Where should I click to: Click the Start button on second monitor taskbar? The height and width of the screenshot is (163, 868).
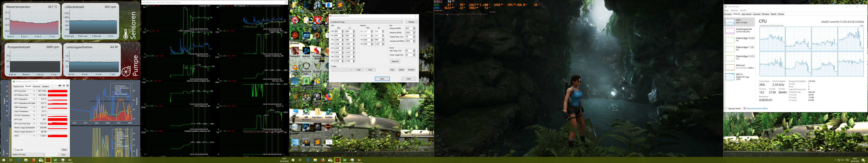[293, 160]
